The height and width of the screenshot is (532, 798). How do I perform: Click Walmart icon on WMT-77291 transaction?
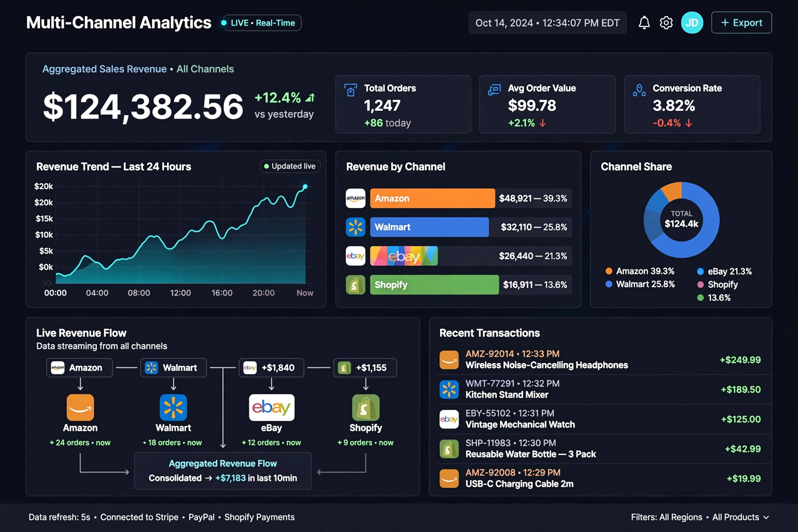click(x=449, y=389)
